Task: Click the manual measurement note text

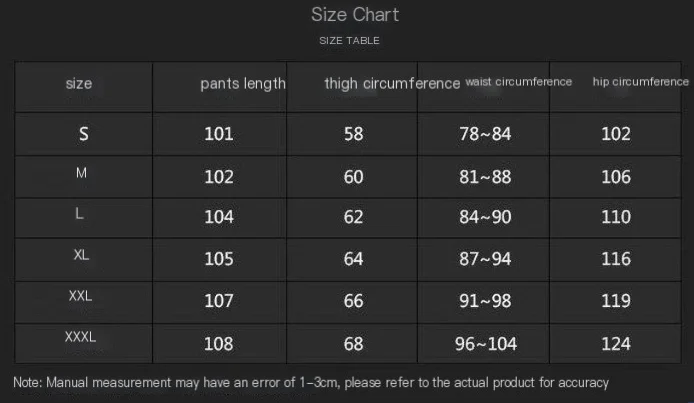Action: click(311, 383)
